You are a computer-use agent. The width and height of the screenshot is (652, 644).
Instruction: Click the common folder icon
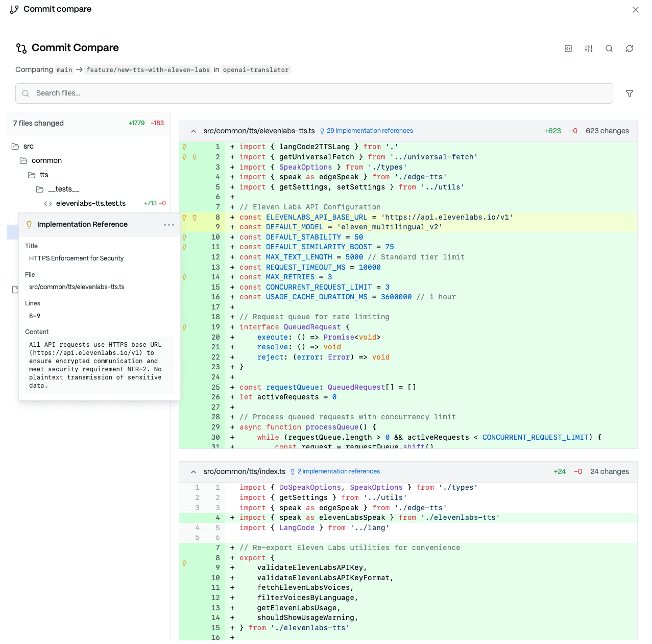[23, 161]
